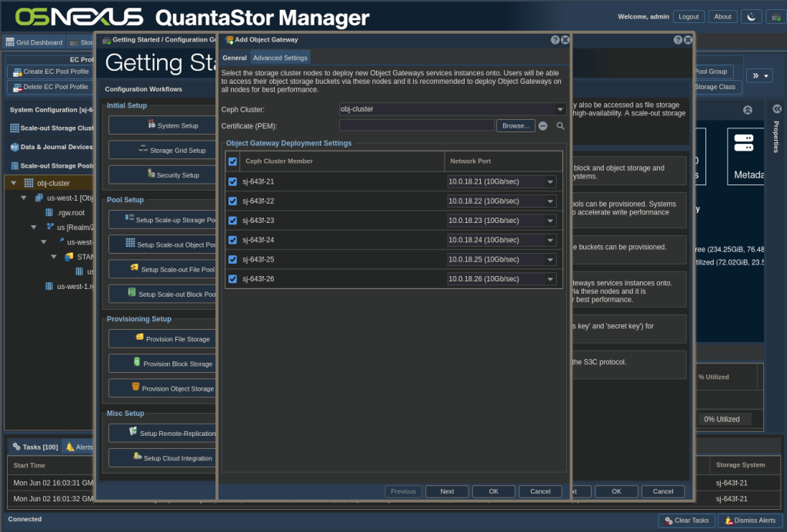Toggle dark mode with the moon icon
Screen dimensions: 787x532
(x=751, y=17)
